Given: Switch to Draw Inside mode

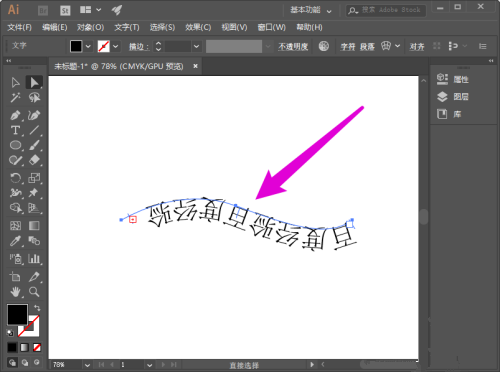Looking at the screenshot, I should [37, 362].
